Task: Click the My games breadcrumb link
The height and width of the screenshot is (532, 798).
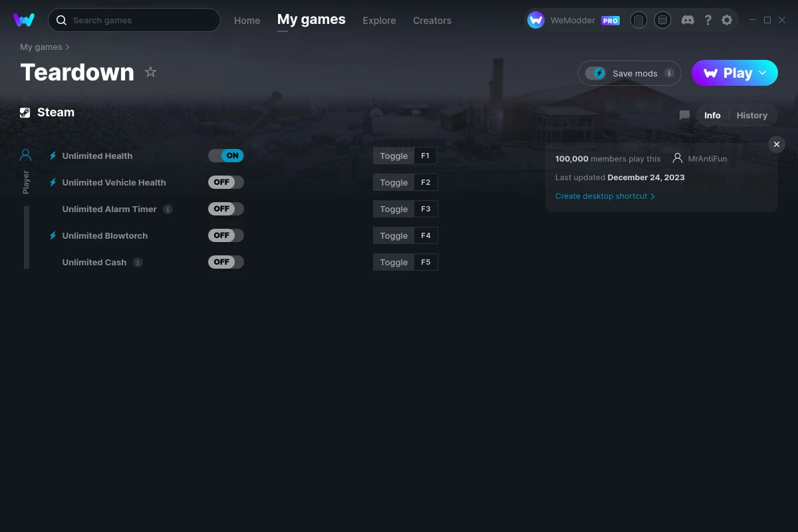Action: coord(41,47)
